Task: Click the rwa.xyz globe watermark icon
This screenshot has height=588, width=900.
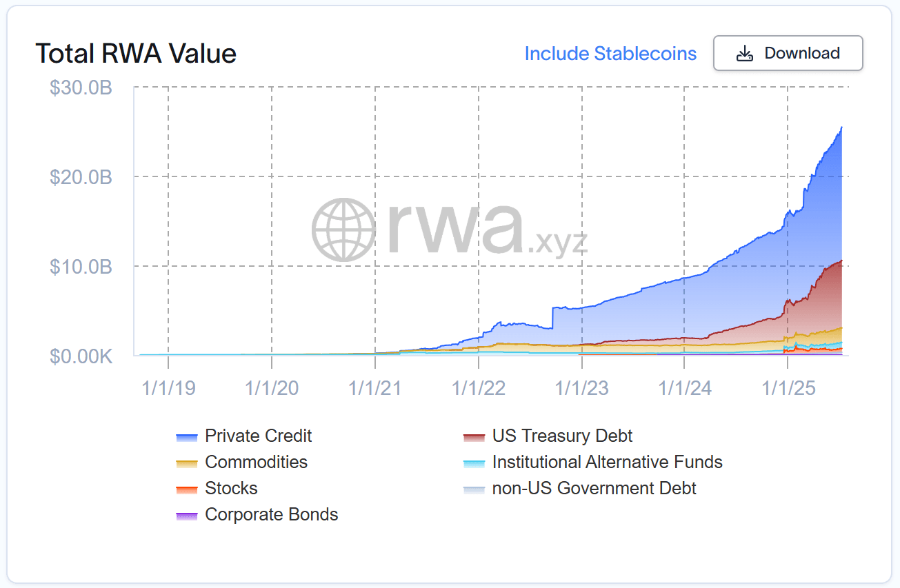Action: pyautogui.click(x=344, y=230)
